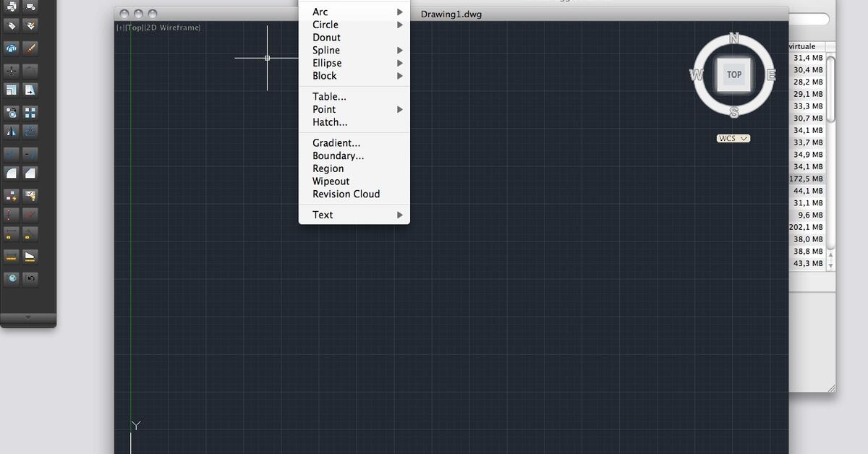Activate the move tool crosshair icon
Image resolution: width=868 pixels, height=454 pixels.
pyautogui.click(x=11, y=70)
